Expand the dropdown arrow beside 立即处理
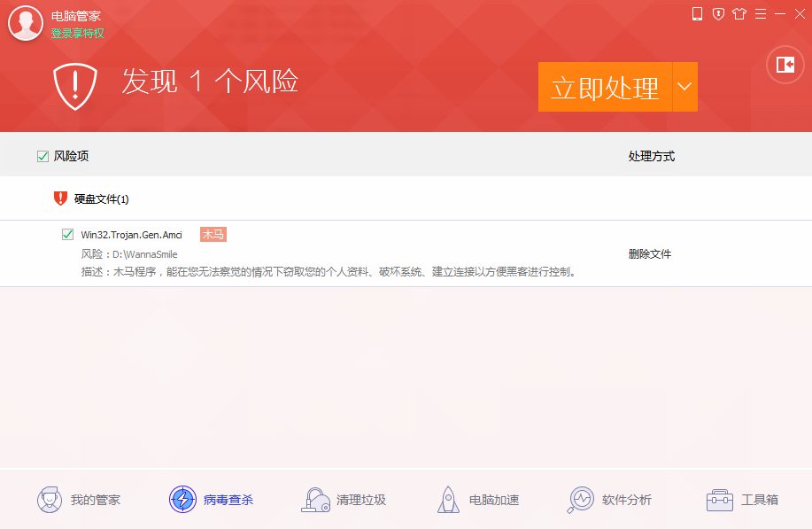This screenshot has width=812, height=529. 684,87
